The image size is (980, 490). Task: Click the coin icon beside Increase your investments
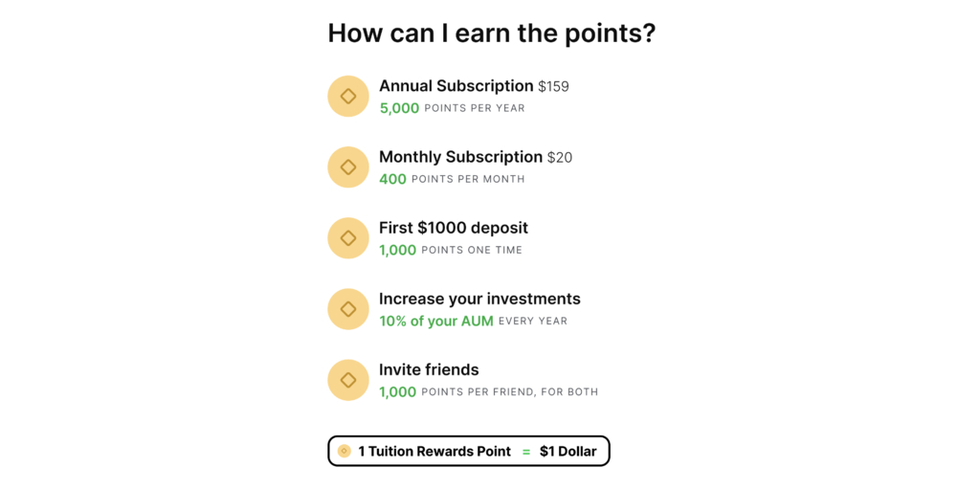pos(348,309)
